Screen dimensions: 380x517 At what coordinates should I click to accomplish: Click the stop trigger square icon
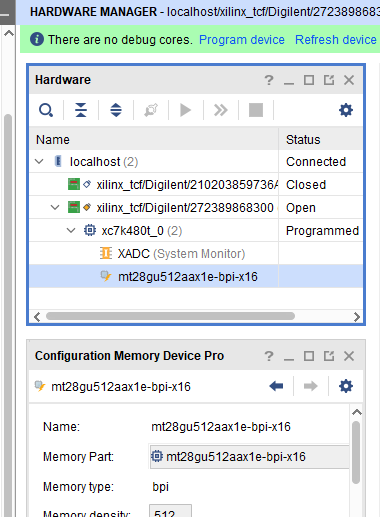point(256,110)
